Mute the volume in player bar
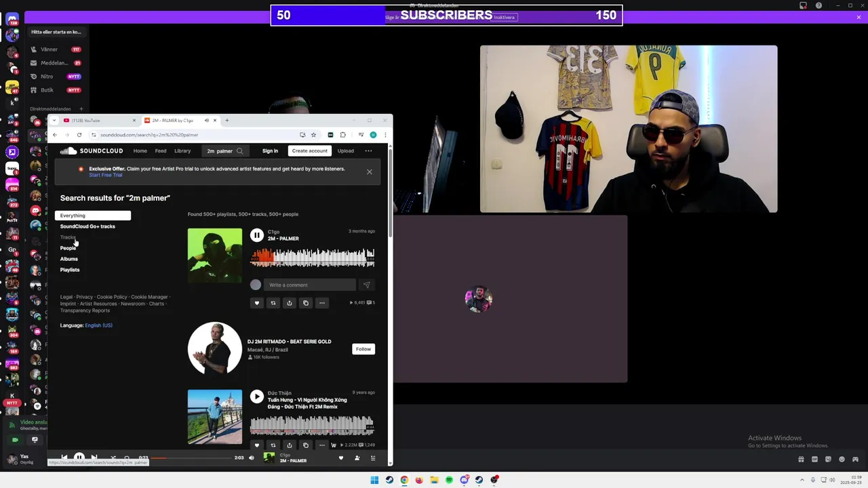The width and height of the screenshot is (868, 488). click(x=252, y=458)
